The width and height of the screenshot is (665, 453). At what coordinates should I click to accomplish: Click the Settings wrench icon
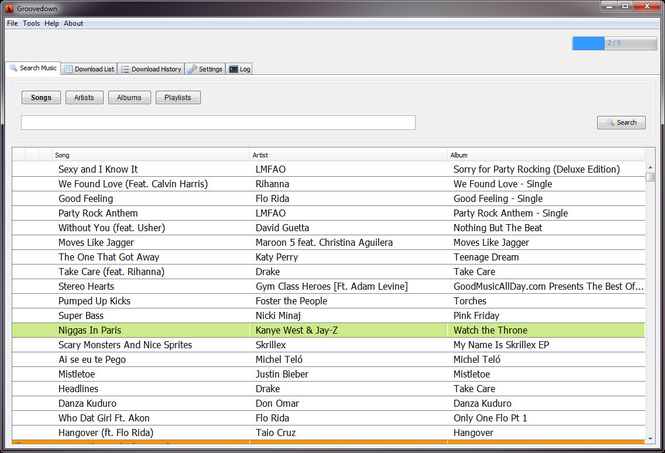click(x=193, y=69)
